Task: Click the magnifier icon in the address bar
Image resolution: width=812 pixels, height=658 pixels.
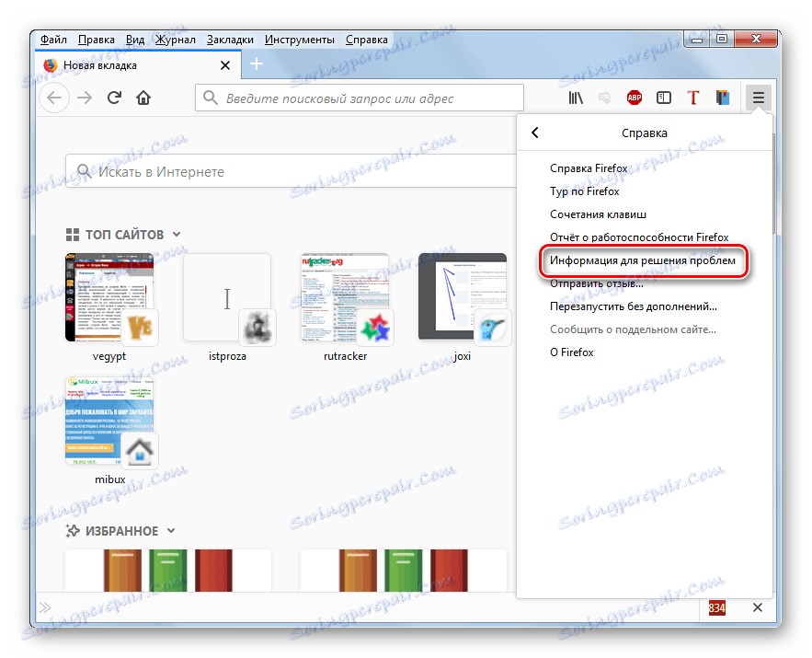Action: [x=211, y=98]
